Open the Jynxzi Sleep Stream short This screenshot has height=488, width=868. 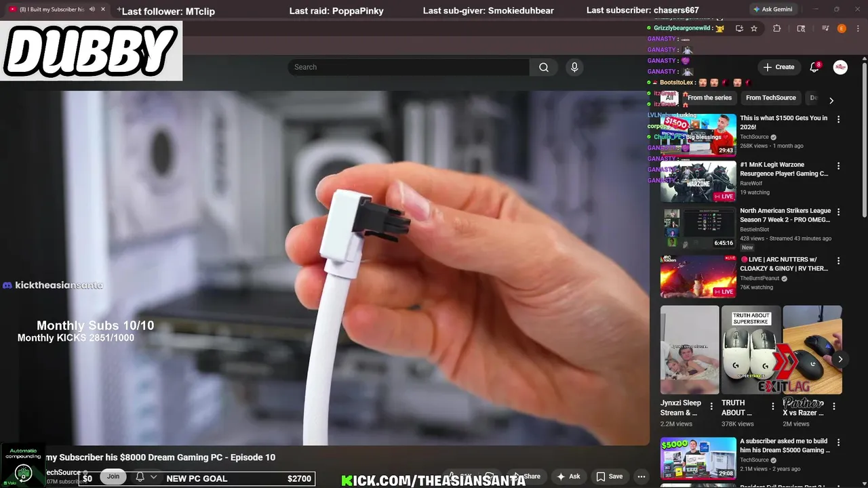pyautogui.click(x=690, y=350)
